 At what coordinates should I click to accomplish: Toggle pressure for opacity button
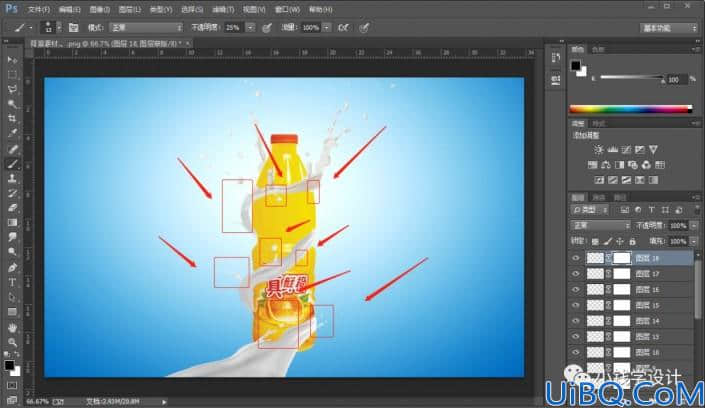(x=267, y=27)
